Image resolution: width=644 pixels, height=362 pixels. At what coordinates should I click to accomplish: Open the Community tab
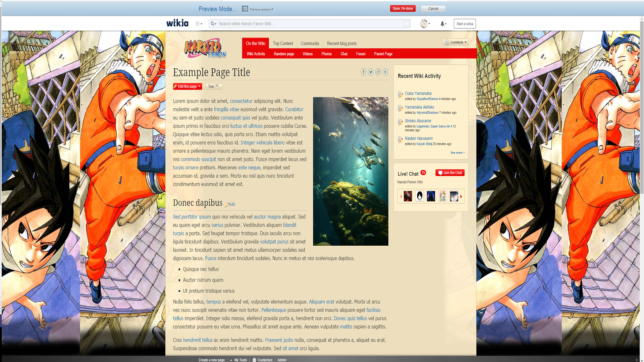point(310,44)
